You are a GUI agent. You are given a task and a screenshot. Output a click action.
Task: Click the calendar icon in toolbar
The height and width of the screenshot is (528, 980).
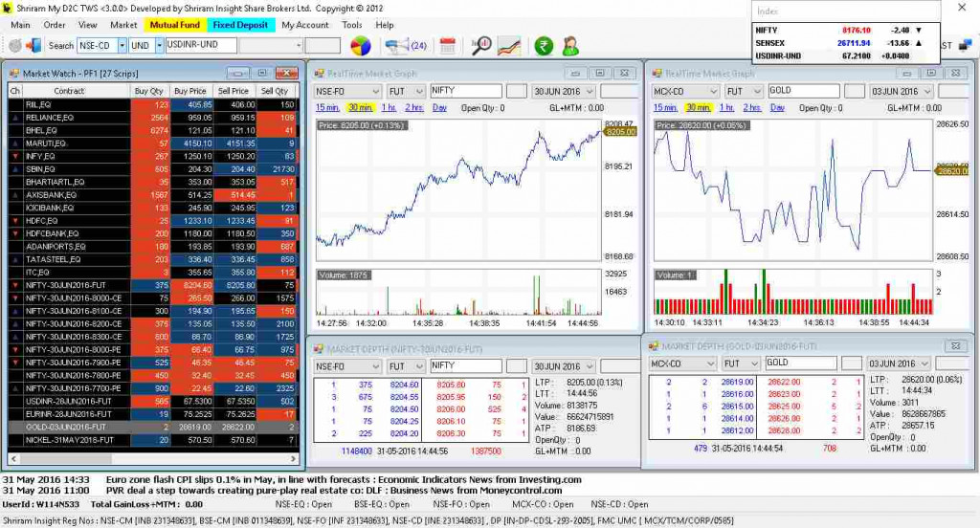447,45
